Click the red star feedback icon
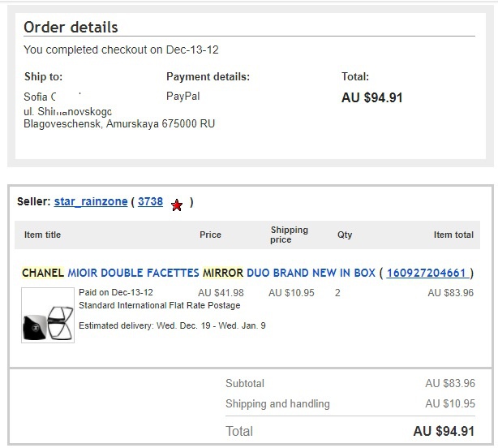Viewport: 498px width, 448px height. click(x=177, y=205)
